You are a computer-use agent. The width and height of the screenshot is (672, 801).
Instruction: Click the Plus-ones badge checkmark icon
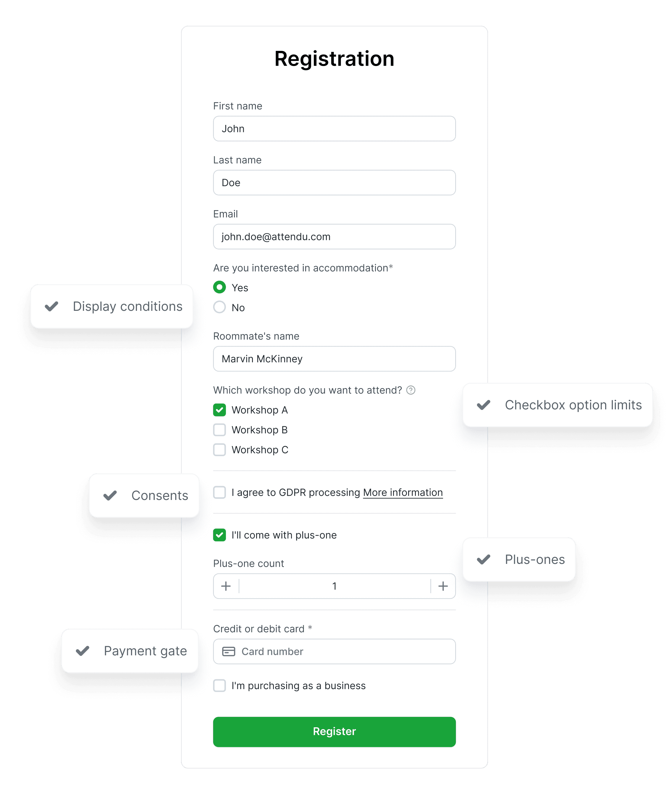click(x=483, y=559)
